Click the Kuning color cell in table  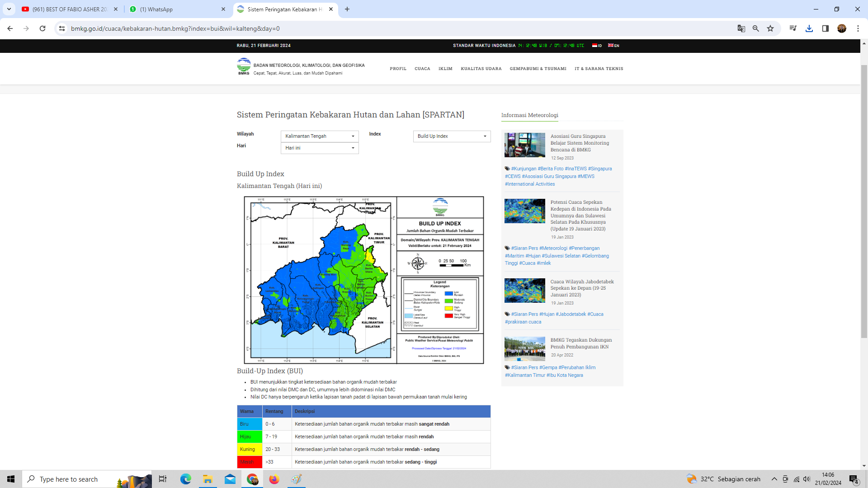tap(250, 449)
